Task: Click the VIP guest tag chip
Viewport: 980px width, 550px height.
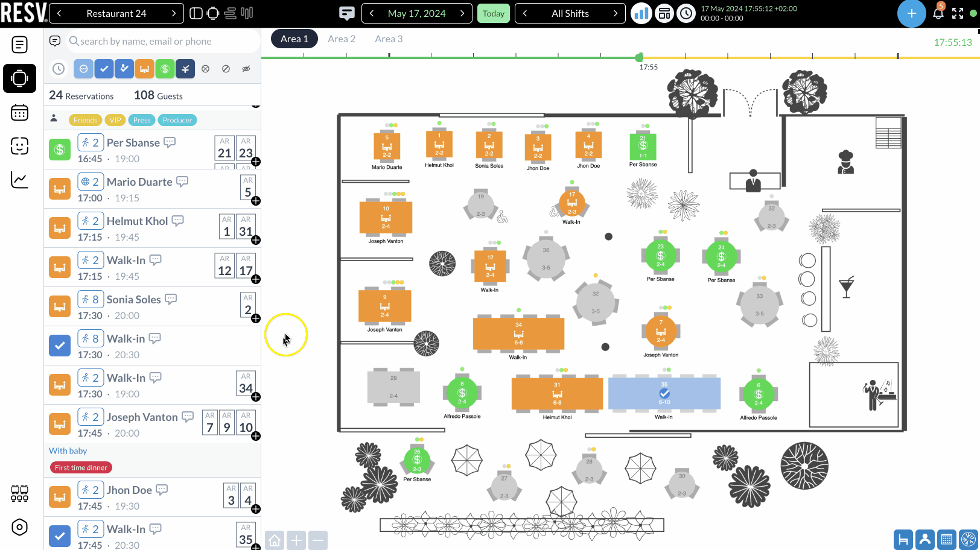Action: tap(115, 119)
